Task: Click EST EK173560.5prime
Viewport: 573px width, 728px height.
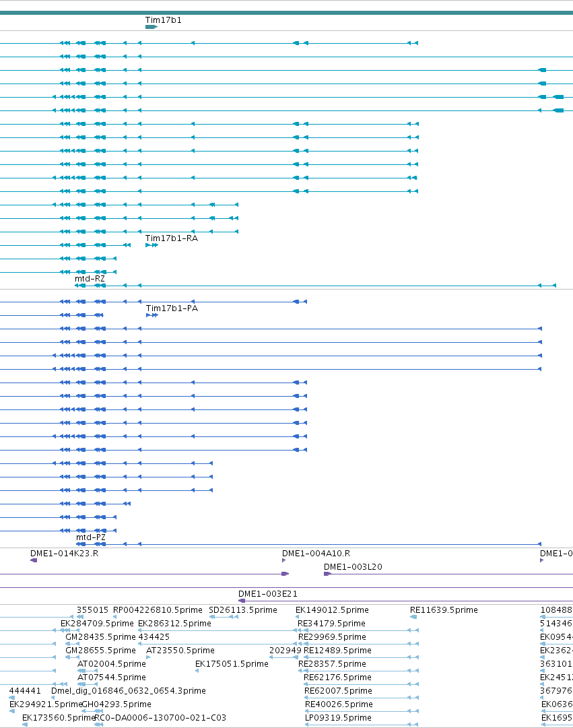Action: coord(59,718)
